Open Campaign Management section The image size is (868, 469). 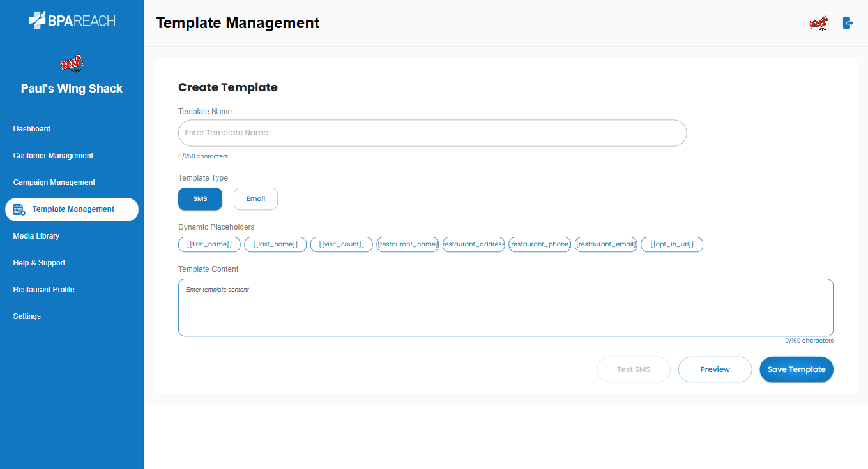(54, 182)
